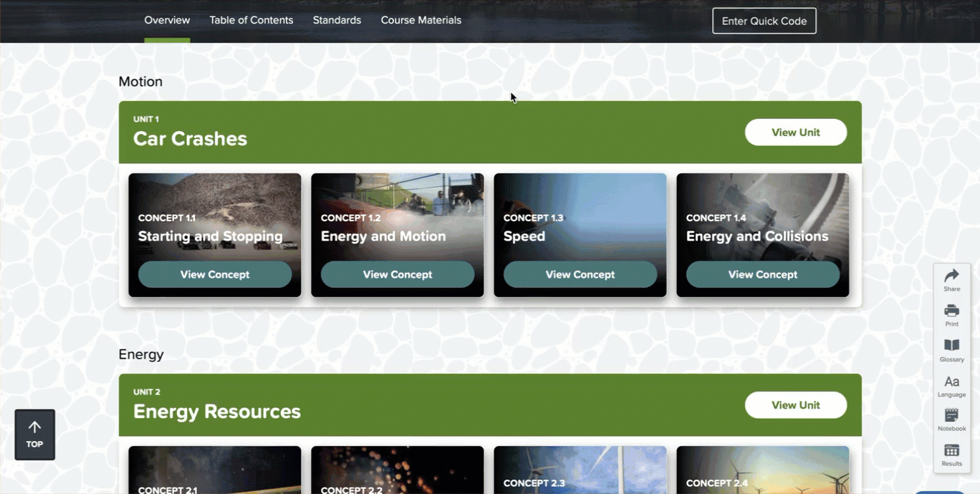Image resolution: width=980 pixels, height=494 pixels.
Task: Click View Unit for Energy Resources
Action: coord(796,405)
